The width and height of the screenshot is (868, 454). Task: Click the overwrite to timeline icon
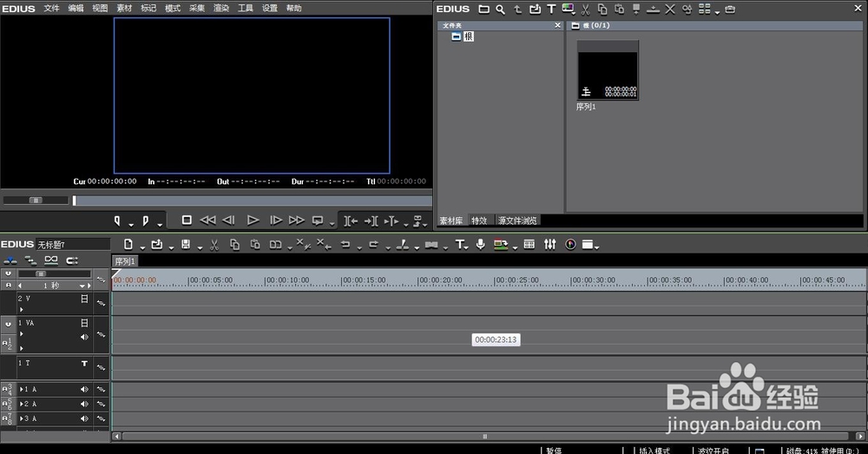coord(371,220)
